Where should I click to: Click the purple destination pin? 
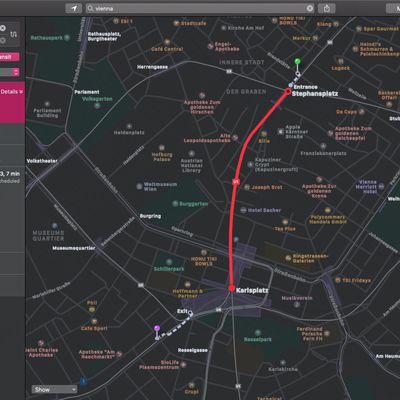[157, 329]
